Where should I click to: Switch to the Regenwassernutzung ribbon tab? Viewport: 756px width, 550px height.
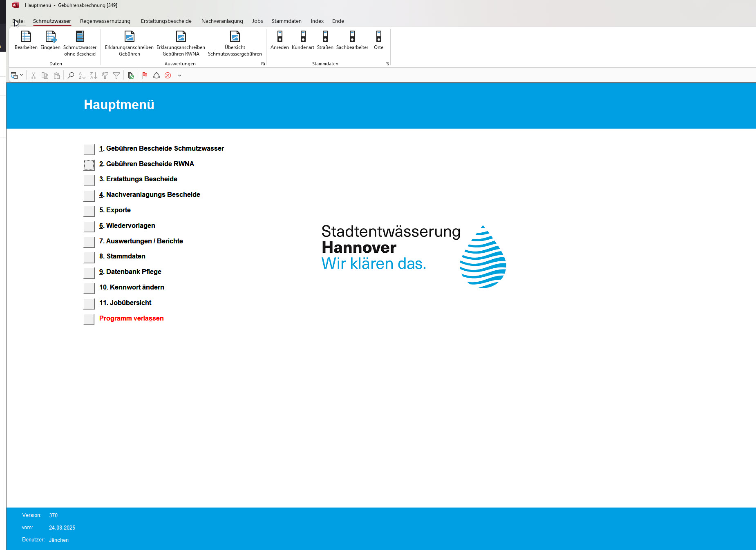click(x=105, y=21)
